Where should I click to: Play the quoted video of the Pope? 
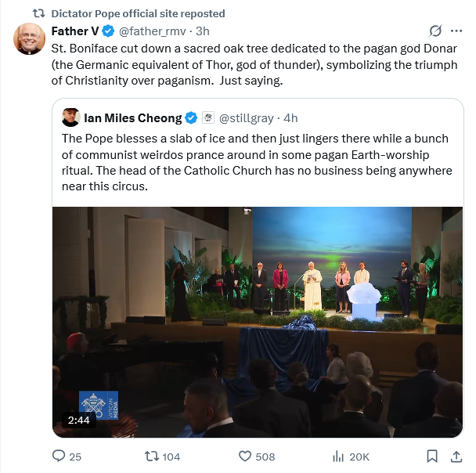click(x=257, y=322)
